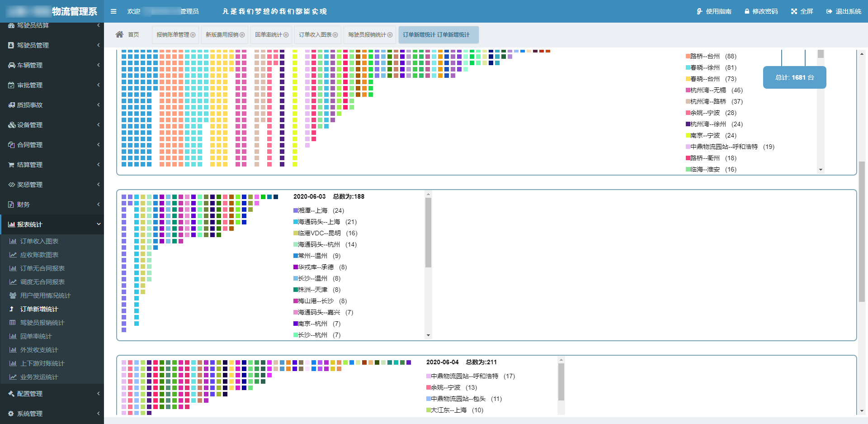The width and height of the screenshot is (868, 424).
Task: Click the 奖惩管理 code icon
Action: (11, 185)
